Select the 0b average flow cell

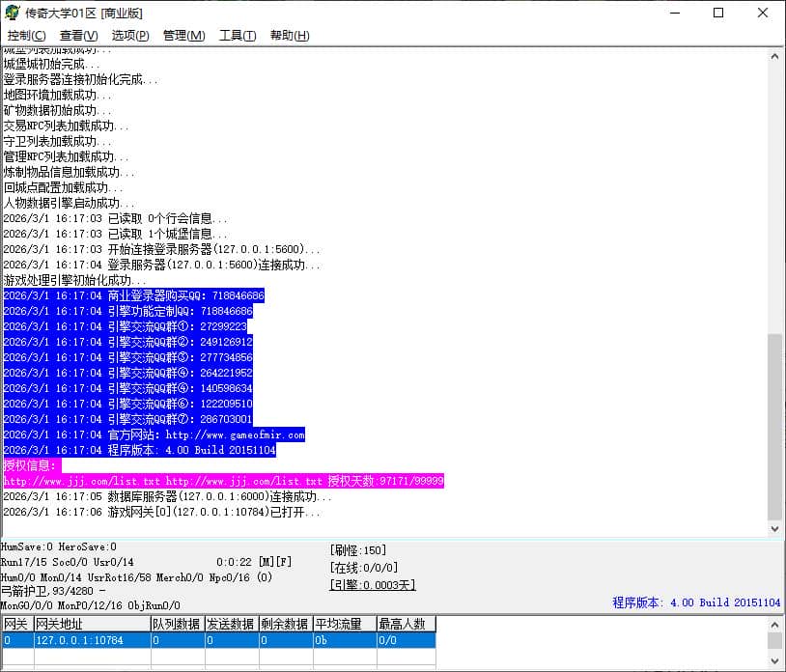click(x=345, y=640)
